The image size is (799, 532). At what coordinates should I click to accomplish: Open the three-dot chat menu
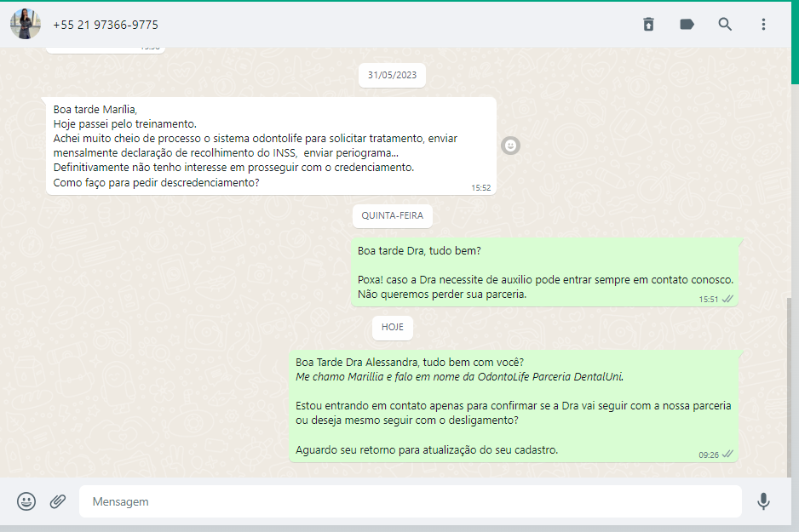[763, 24]
